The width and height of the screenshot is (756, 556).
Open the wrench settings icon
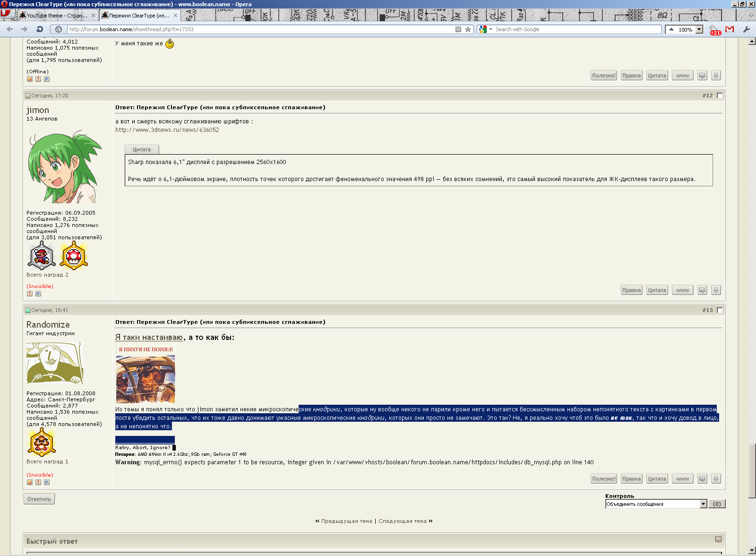tap(746, 29)
